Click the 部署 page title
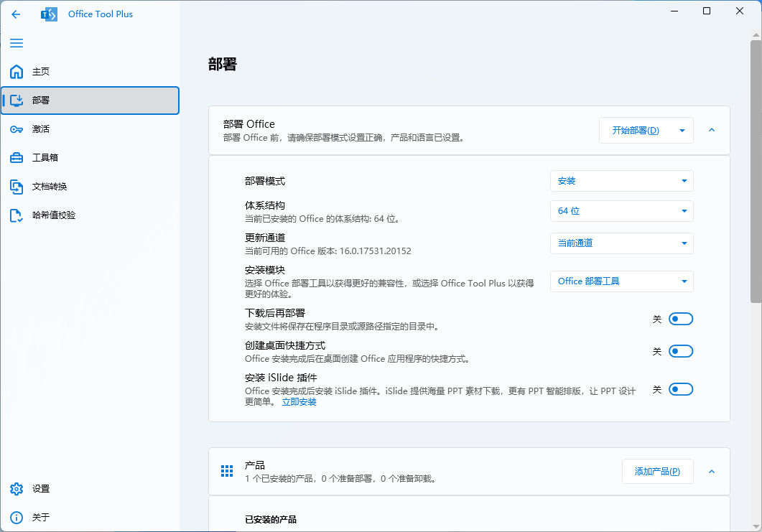 pos(223,64)
